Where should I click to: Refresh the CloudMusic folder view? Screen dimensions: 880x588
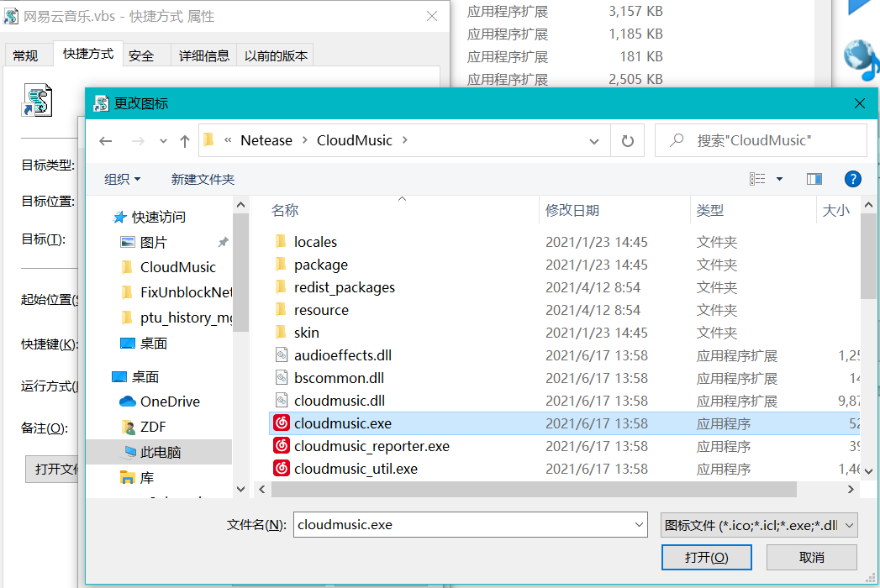628,141
